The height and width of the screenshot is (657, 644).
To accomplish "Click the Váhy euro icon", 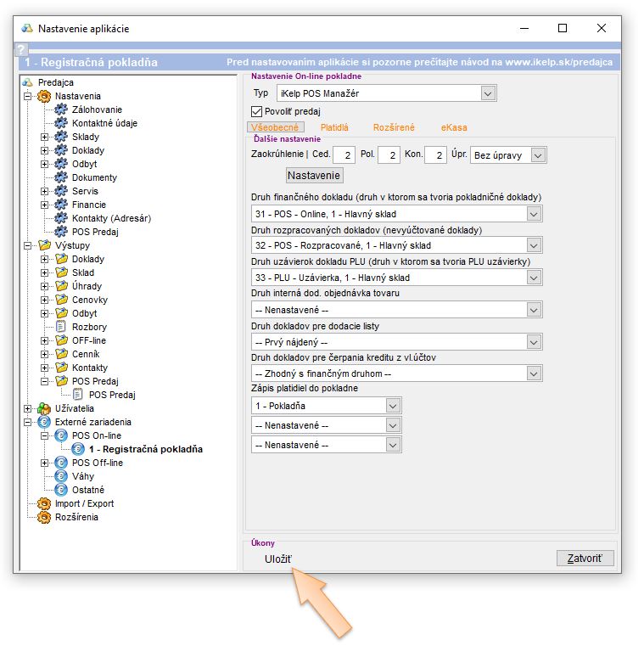I will tap(60, 476).
